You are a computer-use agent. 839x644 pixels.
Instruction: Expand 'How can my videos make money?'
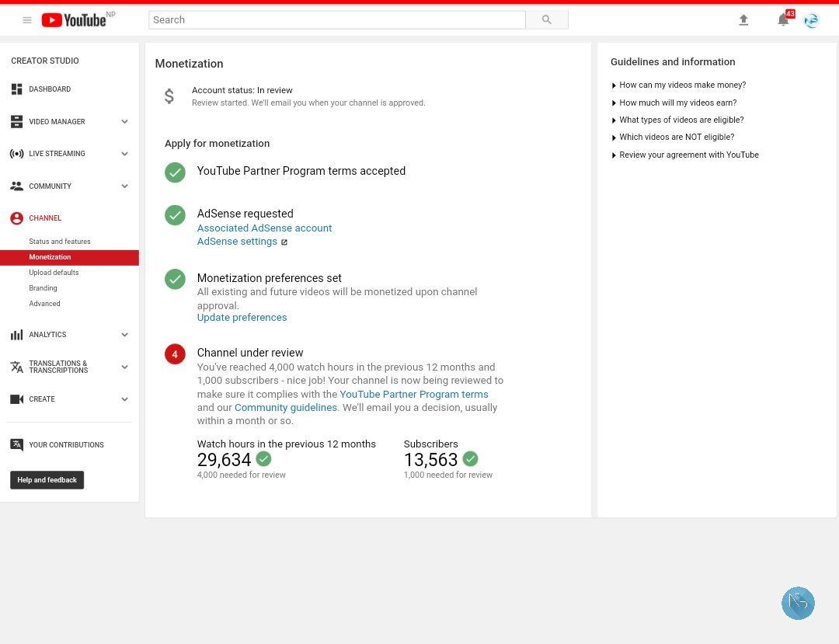point(678,85)
